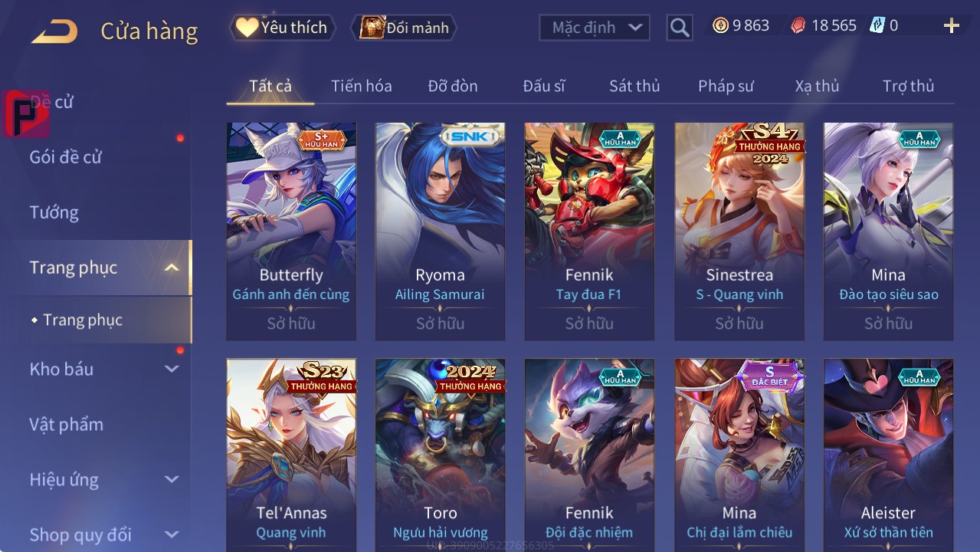
Task: Click the plus icon to add currency
Action: coord(951,26)
